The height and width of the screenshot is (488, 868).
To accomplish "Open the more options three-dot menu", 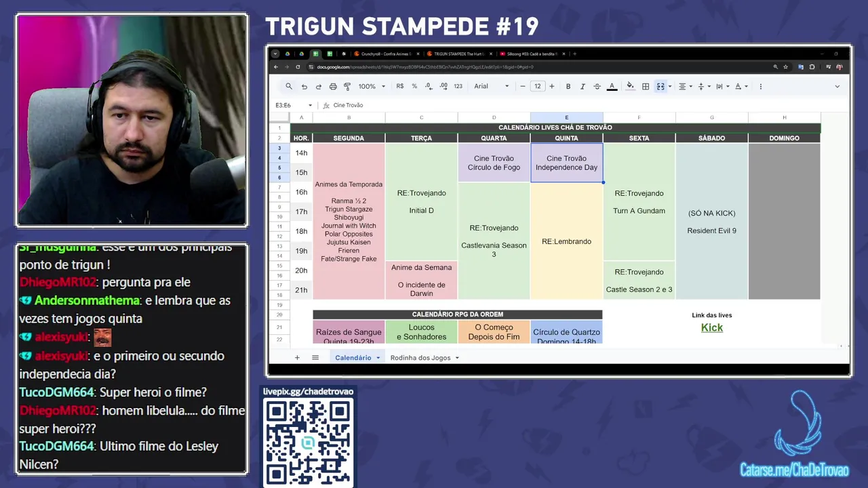I will pyautogui.click(x=760, y=86).
